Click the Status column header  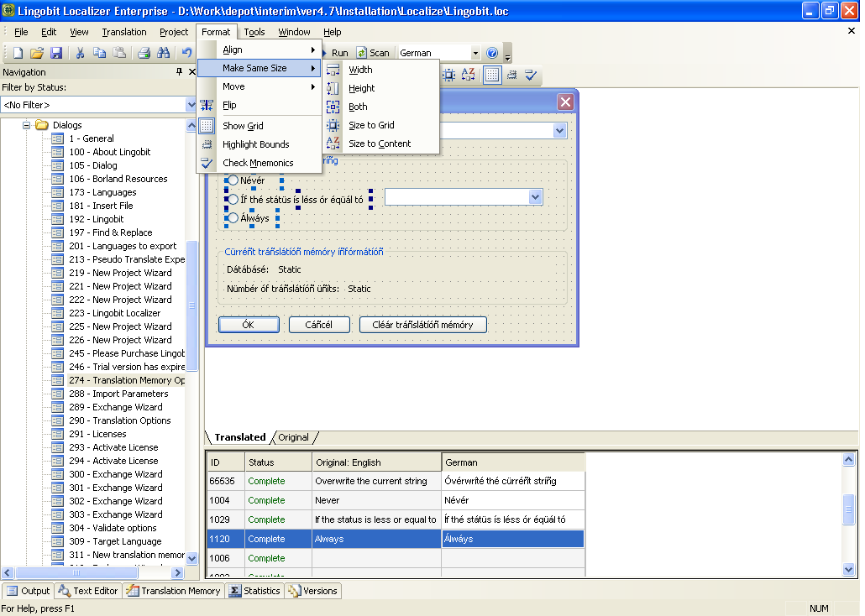click(x=278, y=462)
